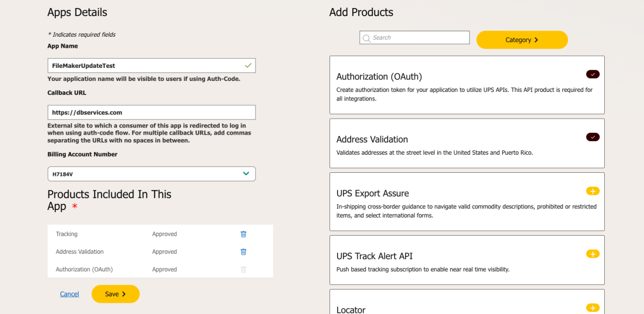Image resolution: width=644 pixels, height=314 pixels.
Task: Click the greyed trash icon for Authorization (OAuth)
Action: (x=244, y=269)
